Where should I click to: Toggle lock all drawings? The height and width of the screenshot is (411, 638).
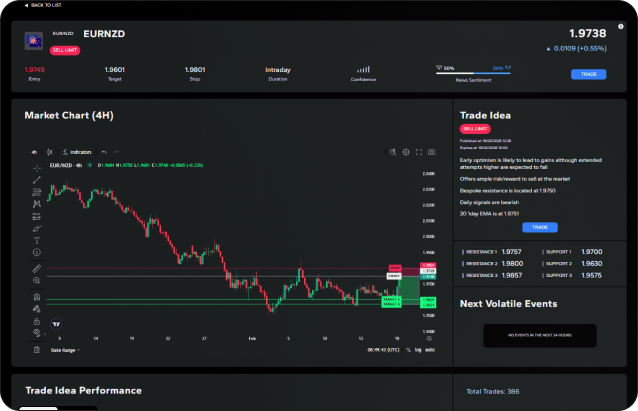[37, 322]
